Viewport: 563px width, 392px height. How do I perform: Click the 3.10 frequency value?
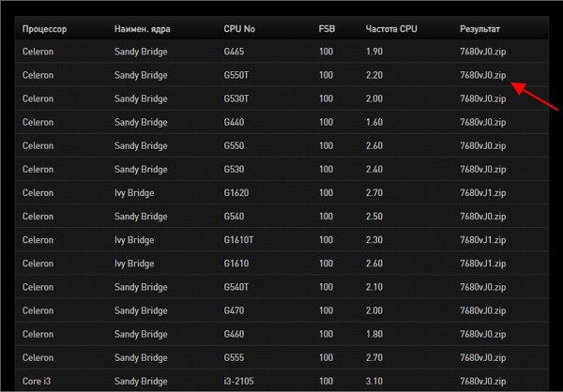coord(374,382)
